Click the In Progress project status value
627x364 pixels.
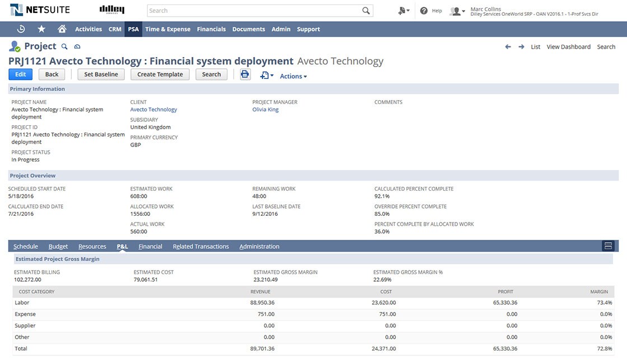point(25,160)
